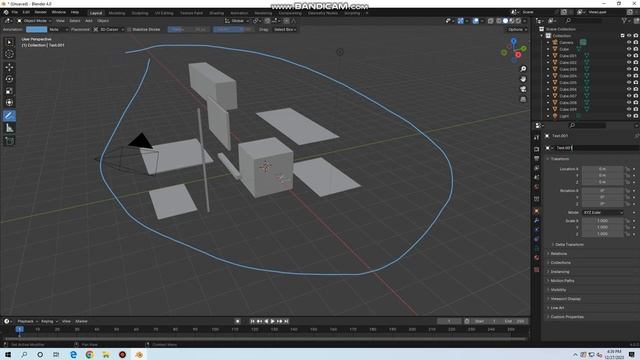The image size is (640, 360).
Task: Click the Blender logo menu icon
Action: pyautogui.click(x=6, y=12)
